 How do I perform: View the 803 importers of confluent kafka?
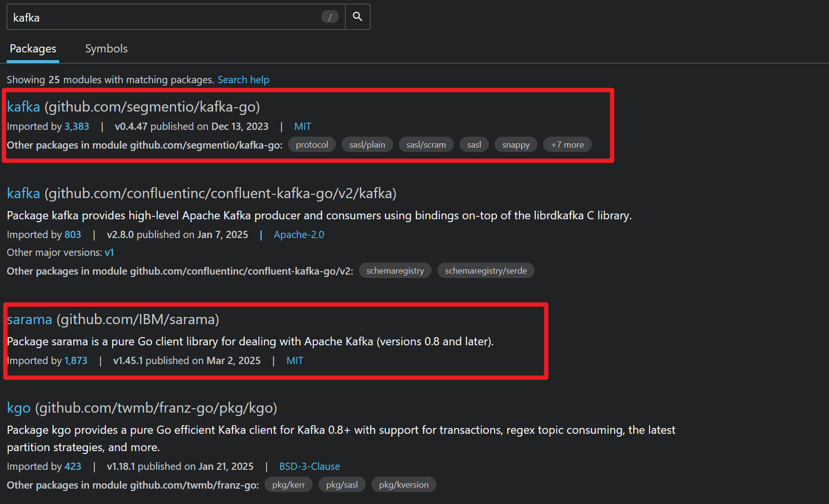[73, 235]
